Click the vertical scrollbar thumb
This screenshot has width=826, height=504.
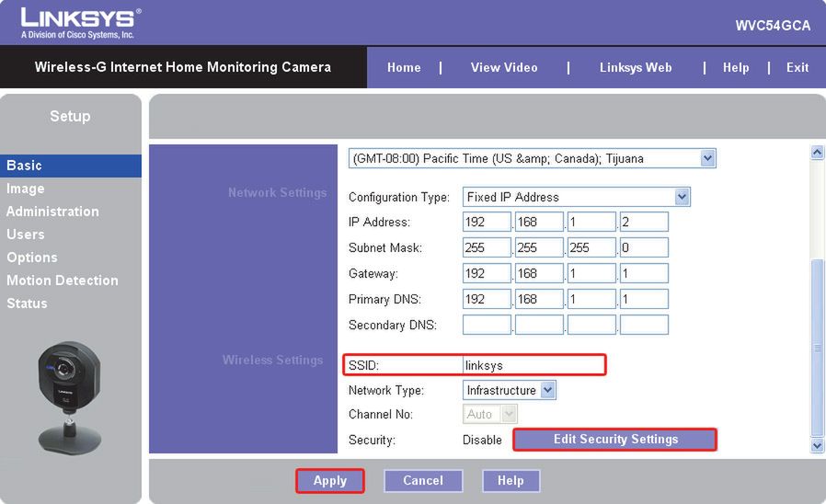coord(817,348)
